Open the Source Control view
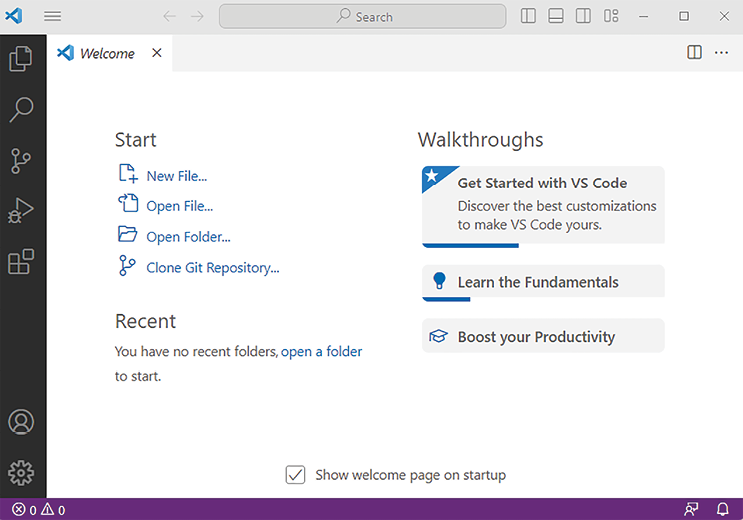 [21, 161]
